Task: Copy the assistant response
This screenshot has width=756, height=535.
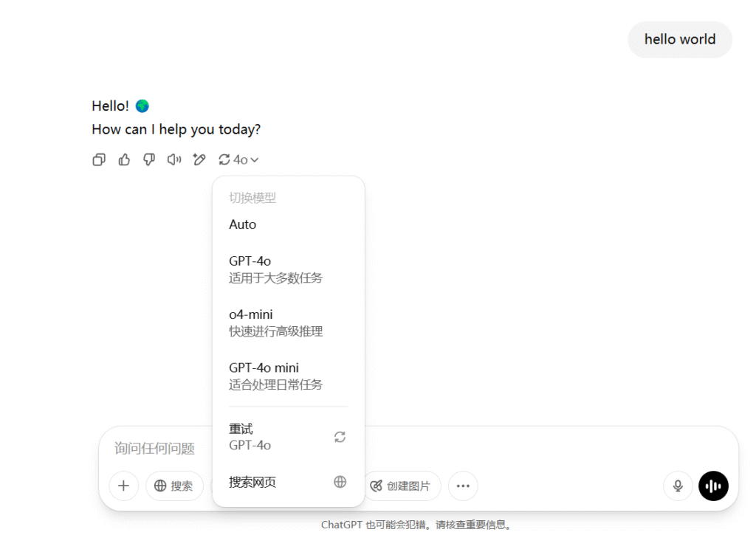Action: coord(99,159)
